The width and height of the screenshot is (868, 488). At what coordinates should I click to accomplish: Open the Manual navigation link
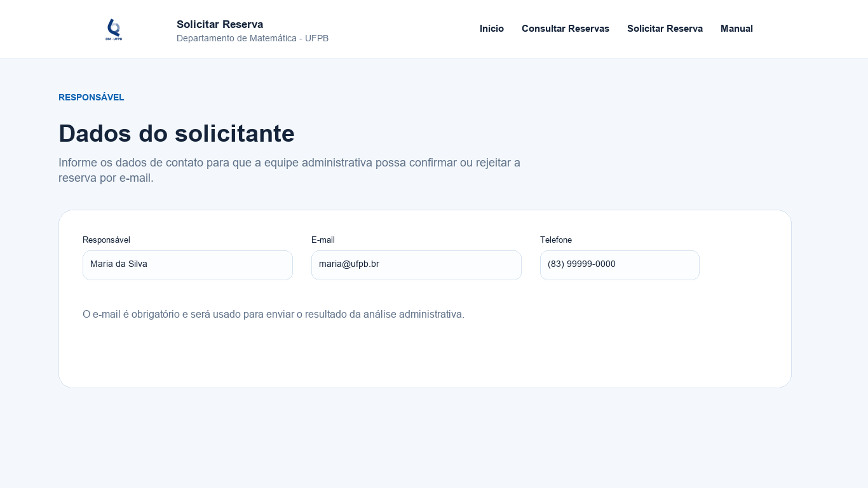click(736, 29)
